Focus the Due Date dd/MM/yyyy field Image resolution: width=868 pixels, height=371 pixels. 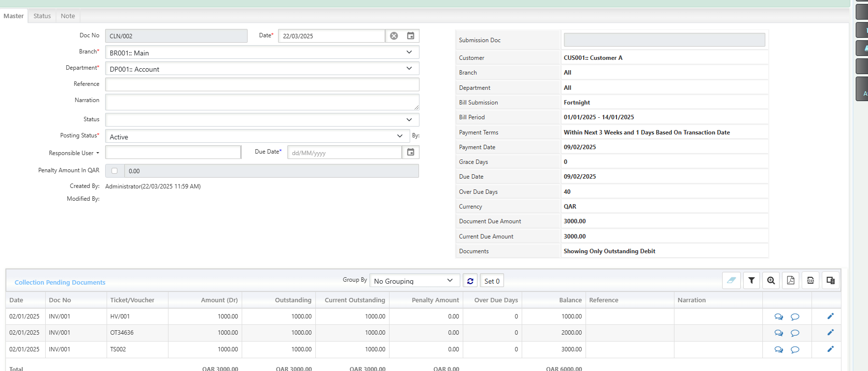[x=344, y=153]
